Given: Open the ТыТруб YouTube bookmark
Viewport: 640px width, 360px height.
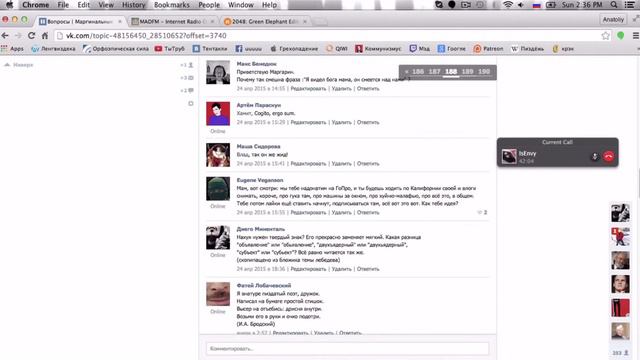Looking at the screenshot, I should tap(169, 49).
